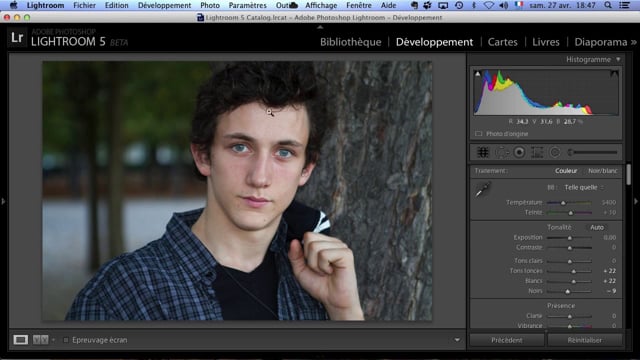
Task: Open the AirPlay display menu bar icon
Action: pos(443,5)
